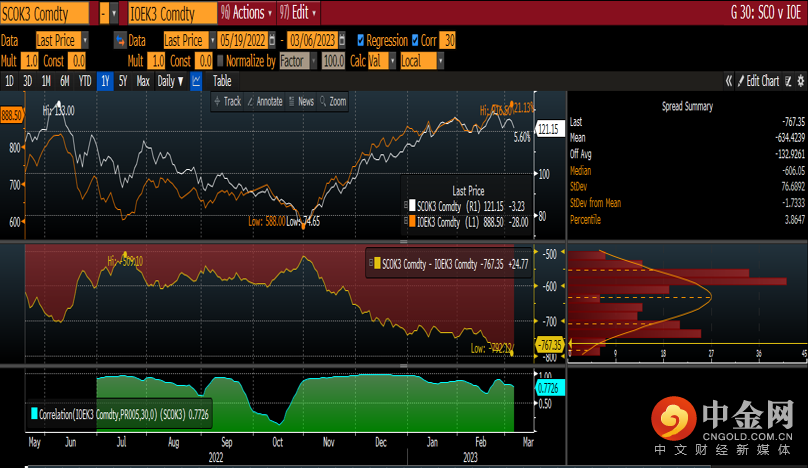
Task: Enable the Normalize by checkbox
Action: coord(221,61)
